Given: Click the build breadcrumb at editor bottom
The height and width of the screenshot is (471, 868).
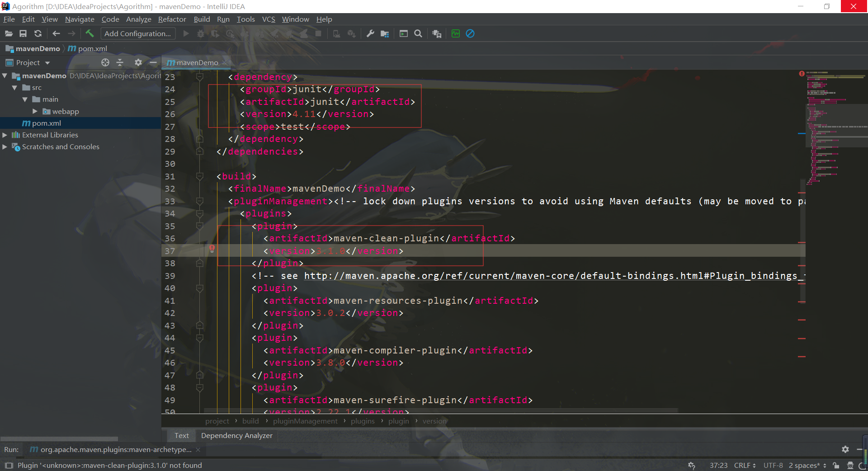Looking at the screenshot, I should 250,421.
